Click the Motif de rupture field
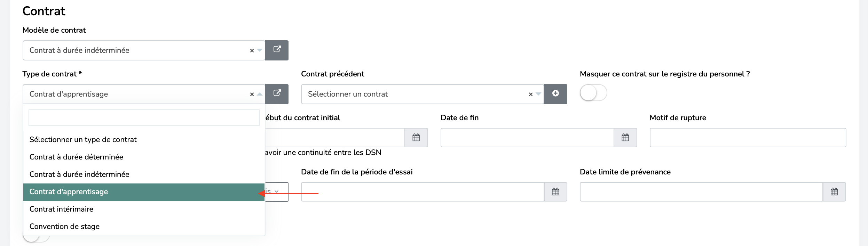 (x=748, y=138)
